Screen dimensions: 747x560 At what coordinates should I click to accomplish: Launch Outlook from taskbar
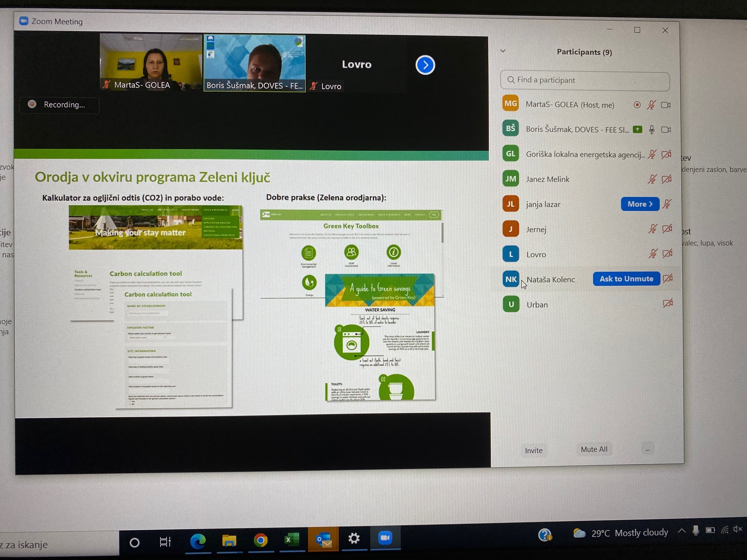pos(323,540)
